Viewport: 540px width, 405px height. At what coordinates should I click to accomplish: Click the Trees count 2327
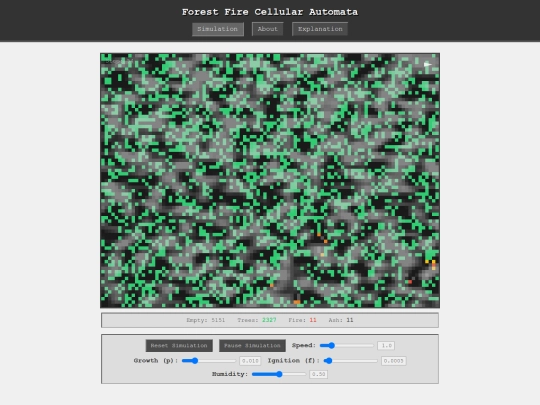pyautogui.click(x=269, y=320)
